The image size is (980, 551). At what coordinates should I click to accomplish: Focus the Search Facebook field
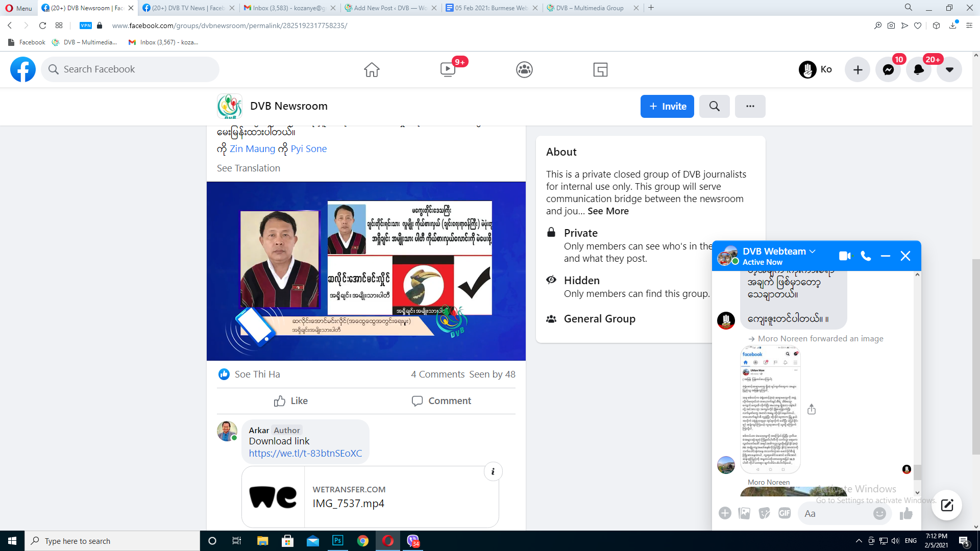coord(130,69)
